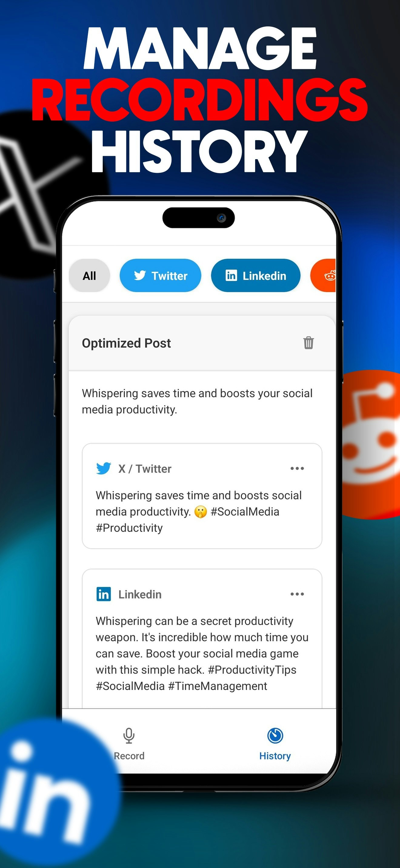Click the X / Twitter card label
Screen dimensions: 400x868
coord(145,469)
